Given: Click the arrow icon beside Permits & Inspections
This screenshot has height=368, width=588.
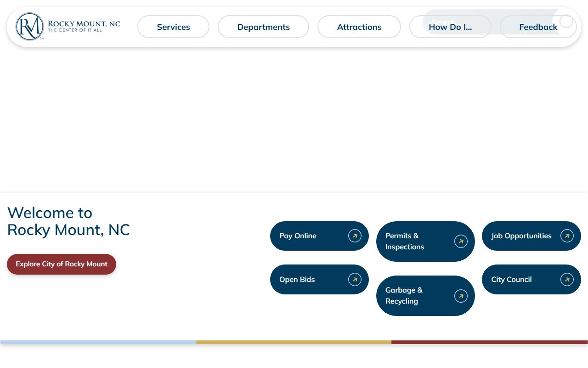Looking at the screenshot, I should [x=461, y=241].
